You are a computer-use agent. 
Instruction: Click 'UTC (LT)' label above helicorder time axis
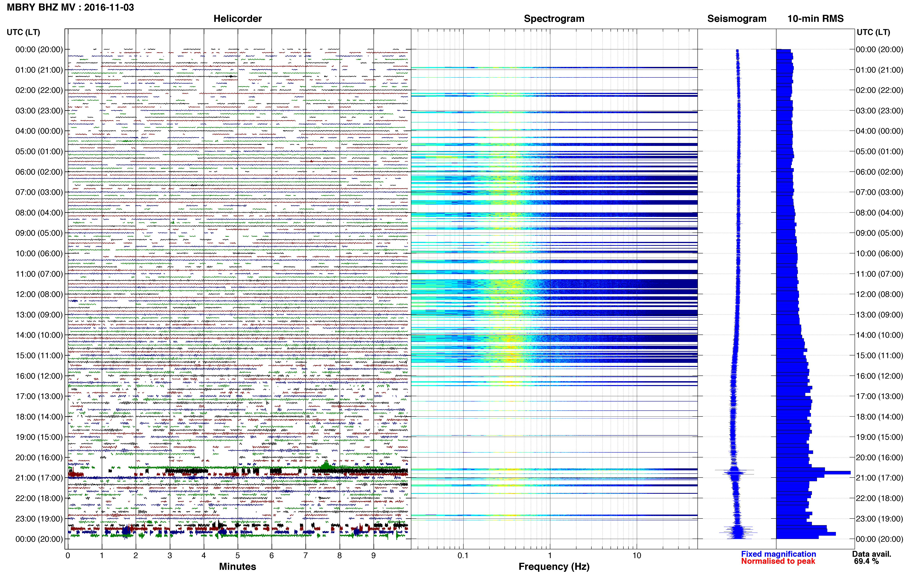[x=23, y=32]
